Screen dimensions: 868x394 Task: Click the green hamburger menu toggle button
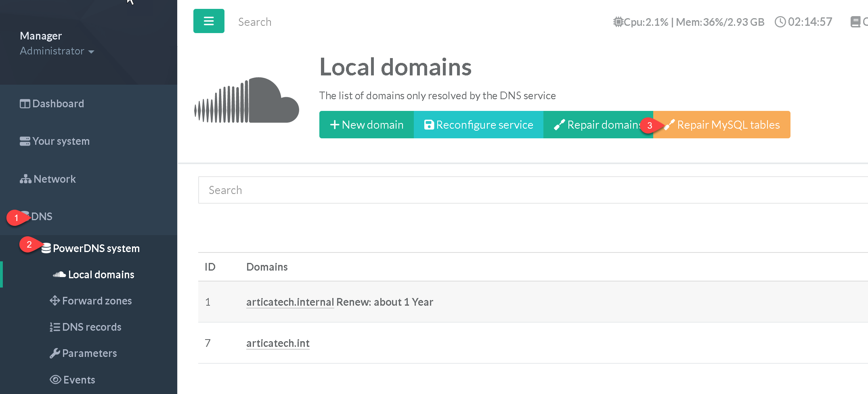[x=209, y=21]
